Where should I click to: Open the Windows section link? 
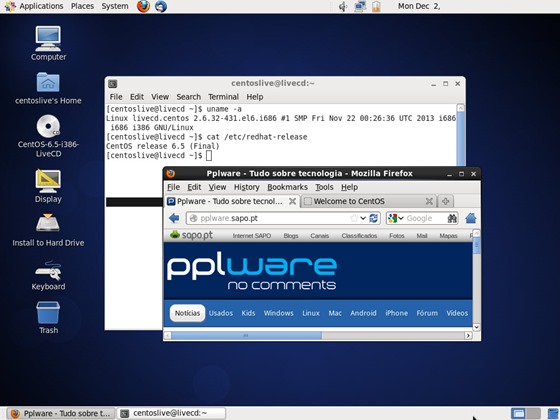click(278, 313)
